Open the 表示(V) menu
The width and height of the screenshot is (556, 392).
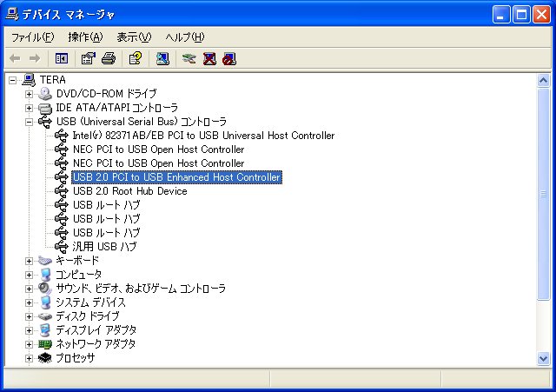click(134, 37)
